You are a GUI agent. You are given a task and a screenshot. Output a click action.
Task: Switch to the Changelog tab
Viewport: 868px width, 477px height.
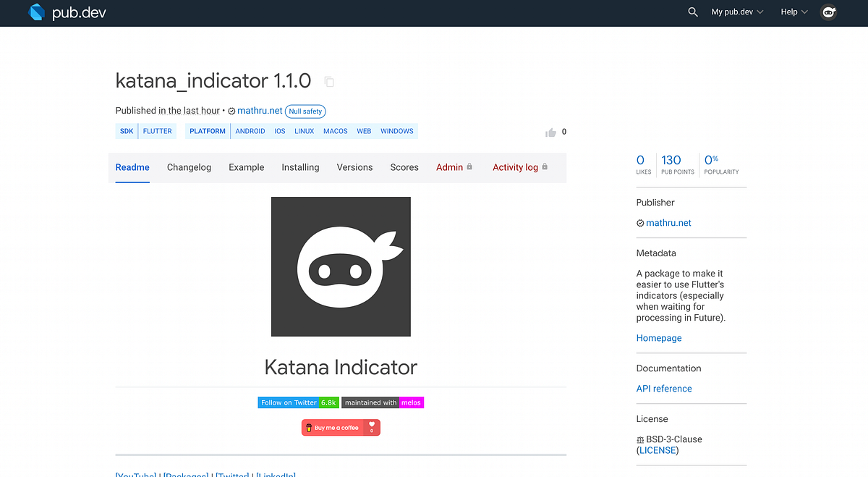(x=189, y=167)
